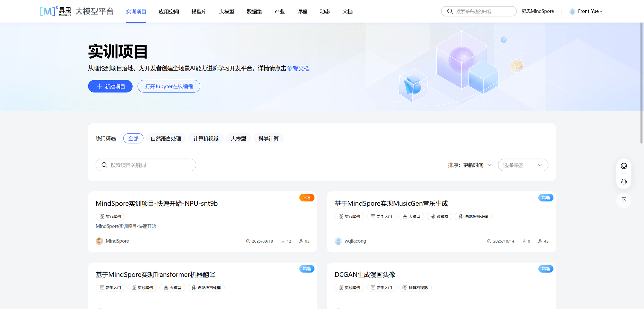Click the headset customer support icon

[x=624, y=182]
